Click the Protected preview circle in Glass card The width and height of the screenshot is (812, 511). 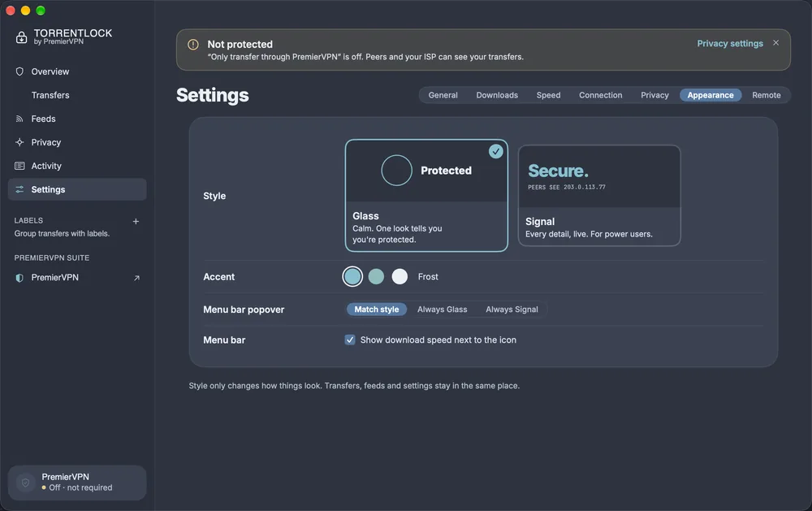397,171
